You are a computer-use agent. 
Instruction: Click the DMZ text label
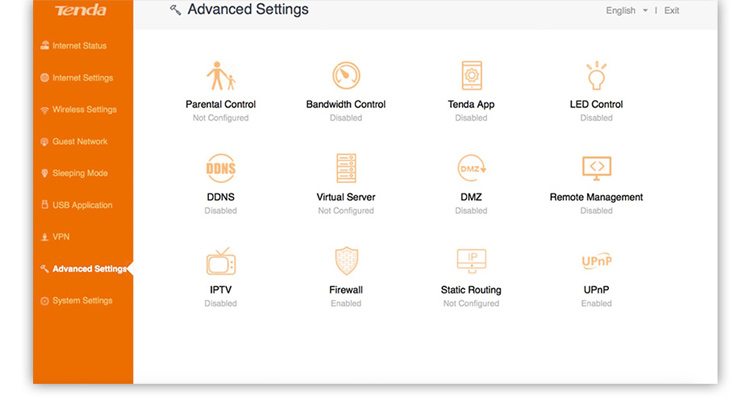(x=471, y=197)
